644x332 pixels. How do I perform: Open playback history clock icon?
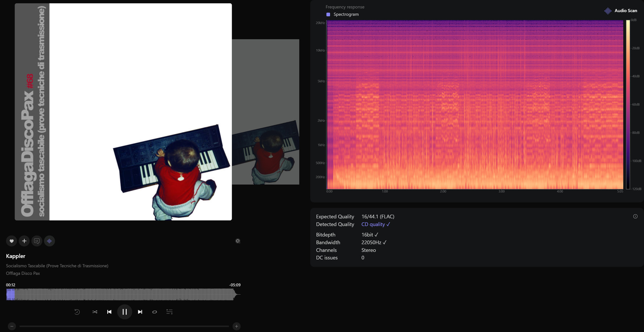click(77, 312)
